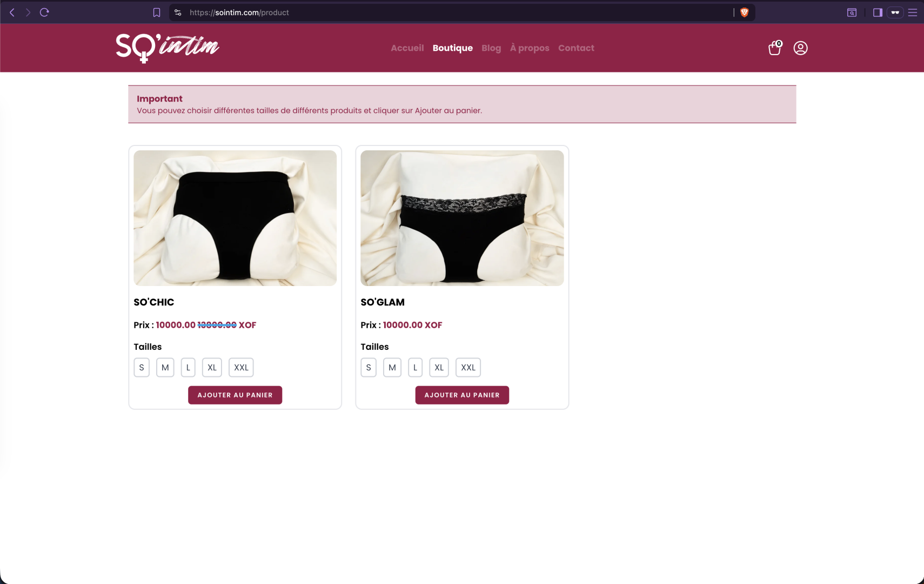Open the browser hamburger menu

click(x=913, y=12)
